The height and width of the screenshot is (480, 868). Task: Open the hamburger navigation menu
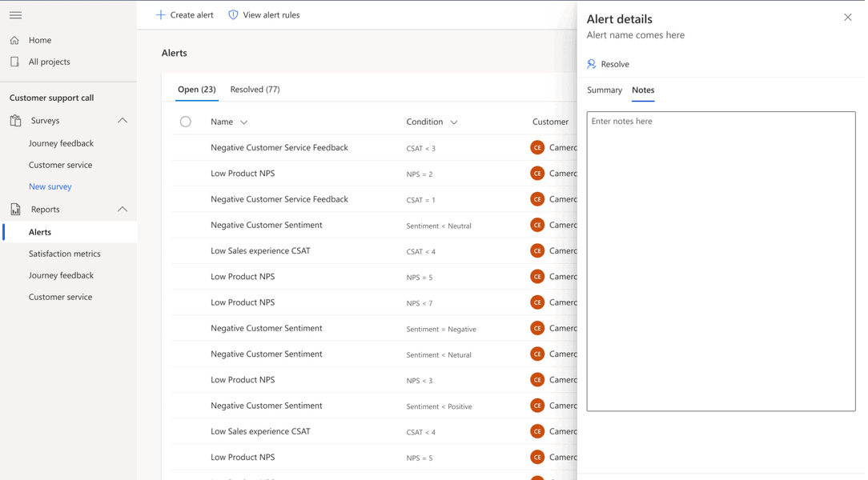15,15
